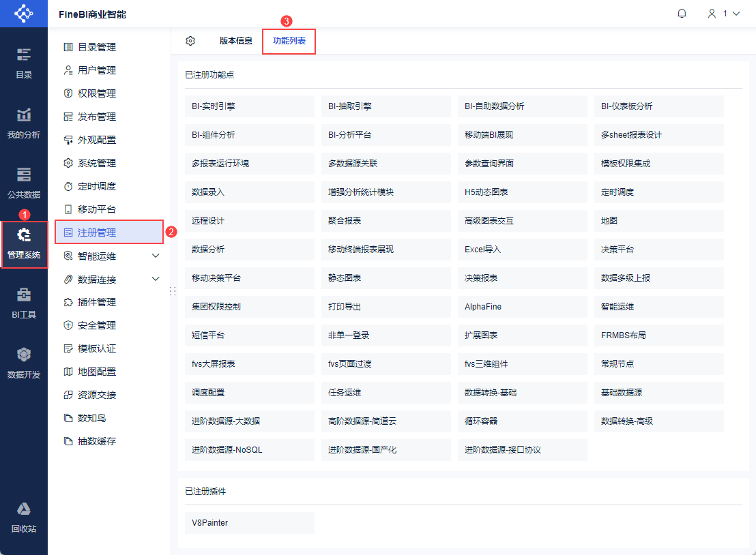This screenshot has width=756, height=555.
Task: Click the sidebar collapse drag handle
Action: pos(173,291)
